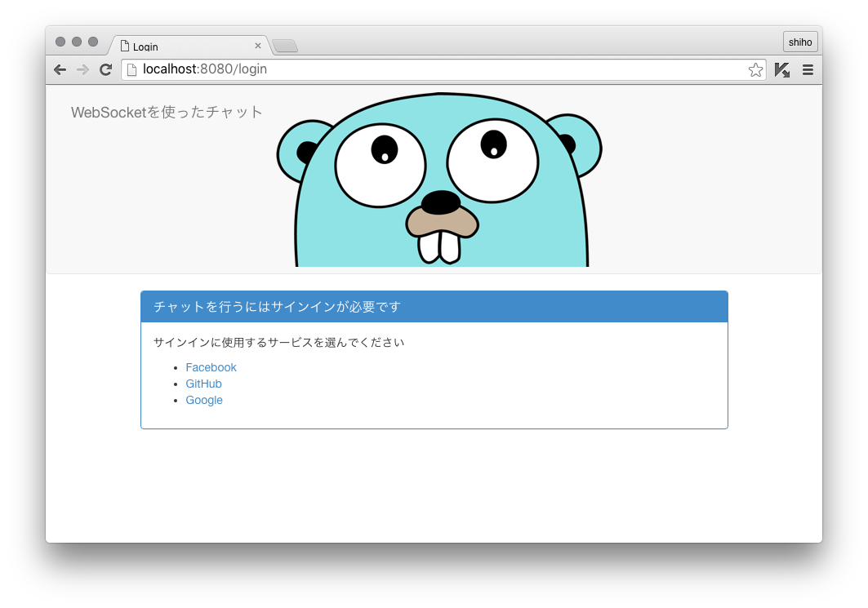Click the Go gopher mascot image
Screen dimensions: 868x608
pyautogui.click(x=439, y=180)
